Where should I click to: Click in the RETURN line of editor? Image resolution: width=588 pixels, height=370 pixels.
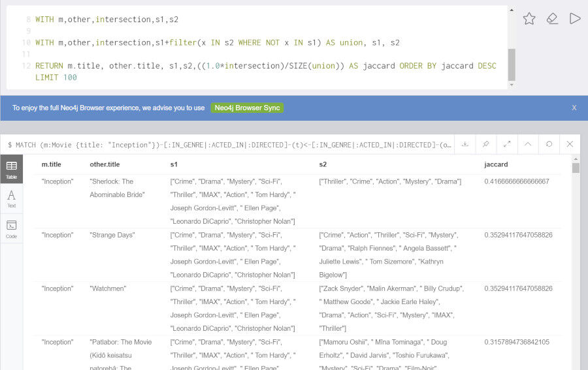(x=265, y=66)
